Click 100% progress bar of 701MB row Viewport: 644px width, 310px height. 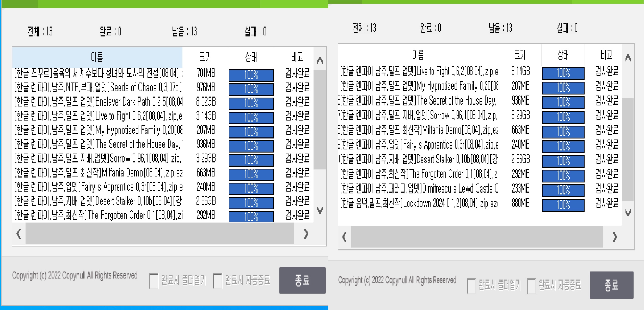pos(251,75)
